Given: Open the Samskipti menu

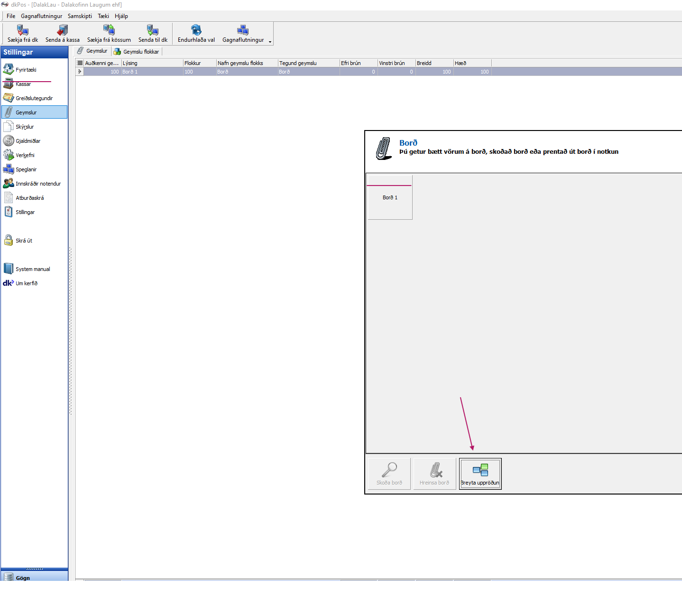Looking at the screenshot, I should coord(80,16).
